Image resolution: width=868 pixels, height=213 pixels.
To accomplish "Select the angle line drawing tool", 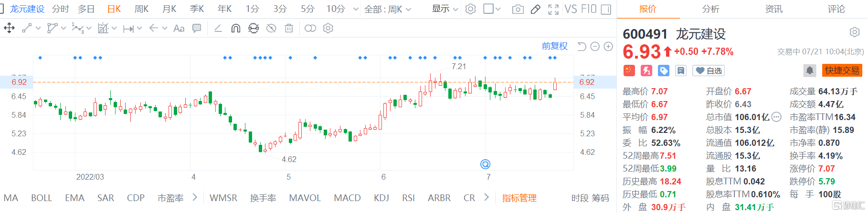I will pos(218,29).
